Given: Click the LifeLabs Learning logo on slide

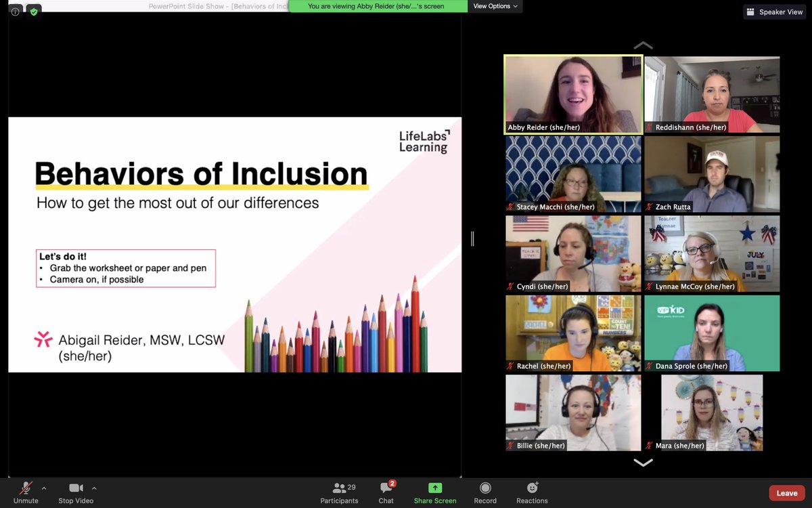Looking at the screenshot, I should 424,141.
